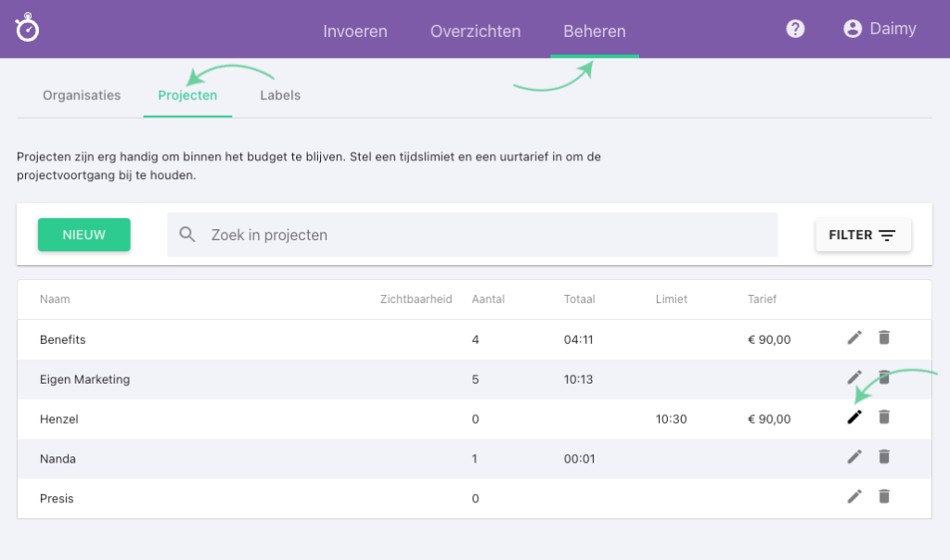Image resolution: width=950 pixels, height=560 pixels.
Task: Delete the Benefits project via trash icon
Action: tap(884, 337)
